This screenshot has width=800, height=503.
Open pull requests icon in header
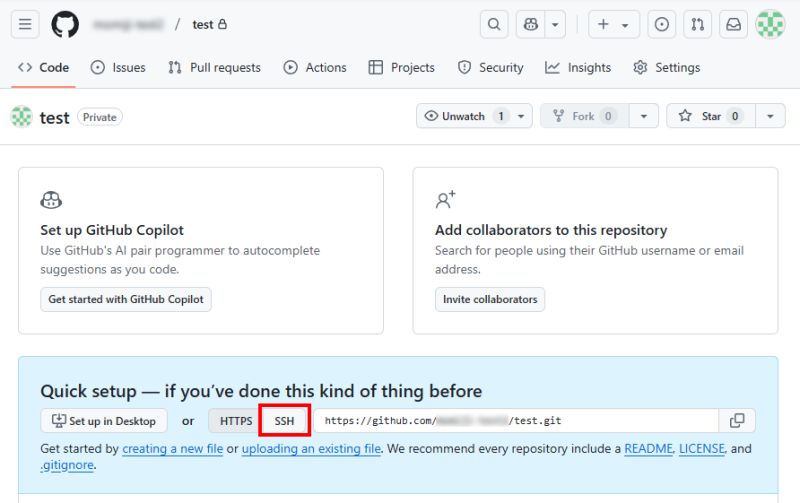[x=697, y=24]
